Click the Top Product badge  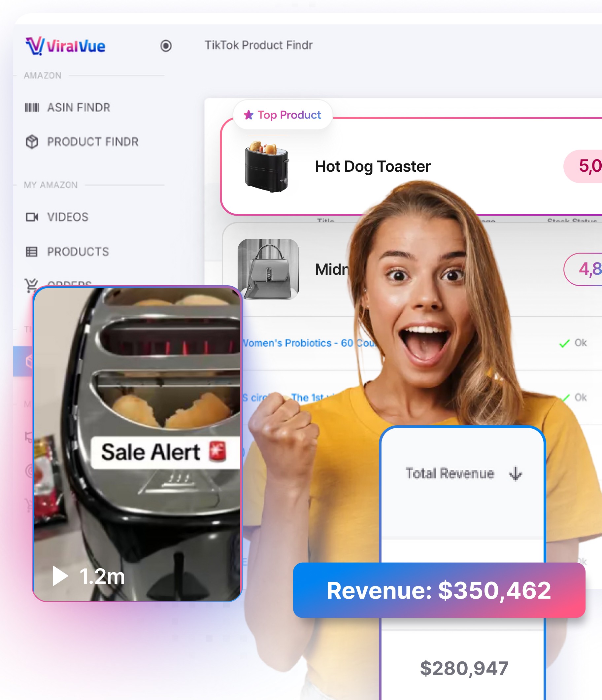(283, 115)
